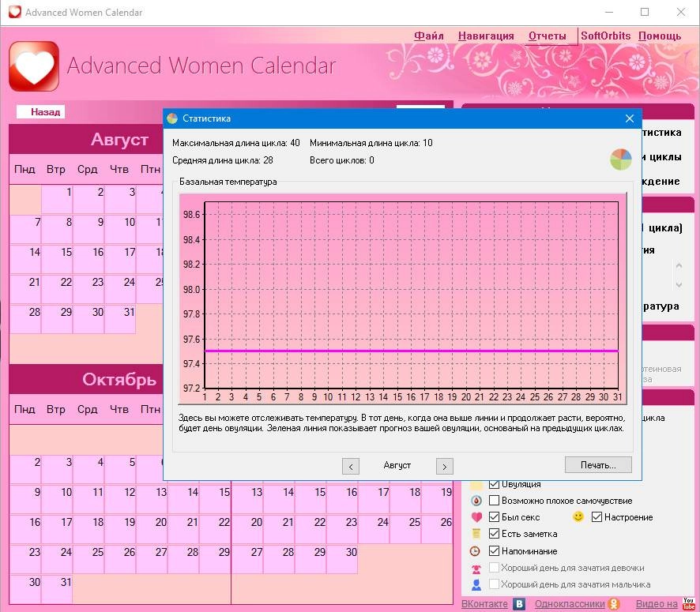This screenshot has height=612, width=700.
Task: Open the Файл menu
Action: 428,36
